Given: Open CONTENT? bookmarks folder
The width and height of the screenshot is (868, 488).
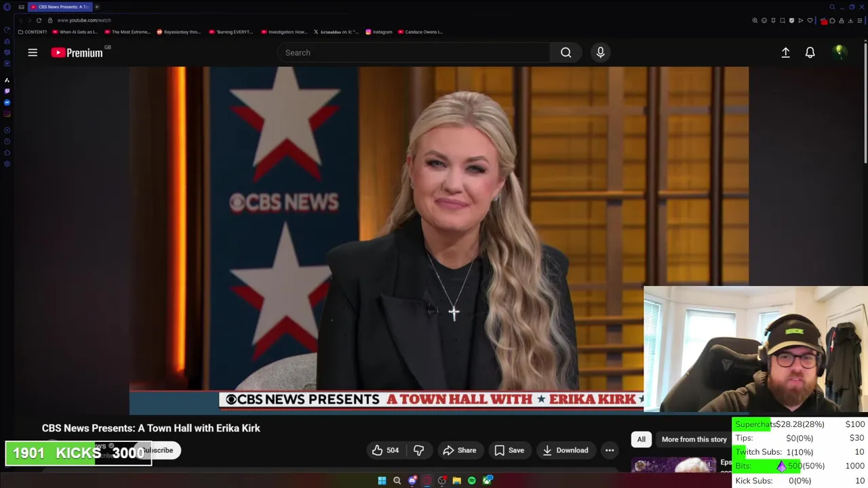Looking at the screenshot, I should 33,32.
